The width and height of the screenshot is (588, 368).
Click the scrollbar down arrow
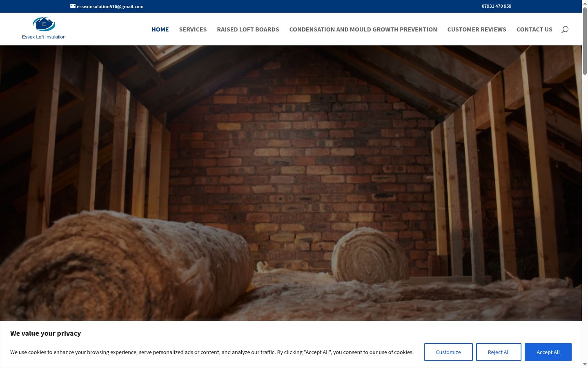click(x=585, y=364)
